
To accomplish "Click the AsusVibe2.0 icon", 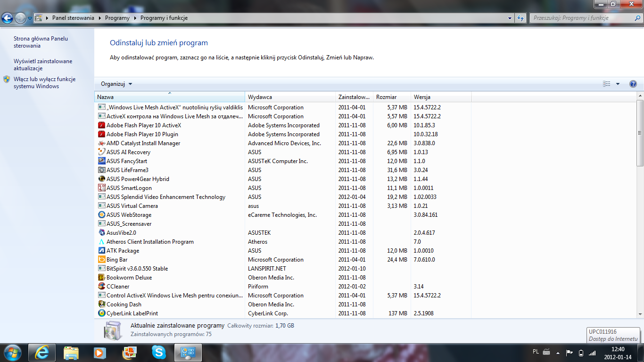I will 101,233.
